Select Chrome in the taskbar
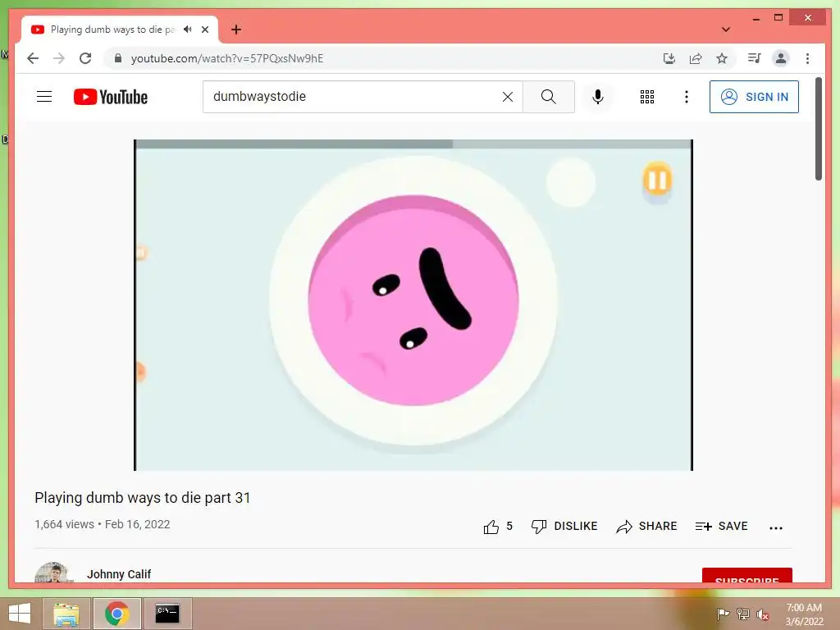This screenshot has height=630, width=840. (116, 614)
